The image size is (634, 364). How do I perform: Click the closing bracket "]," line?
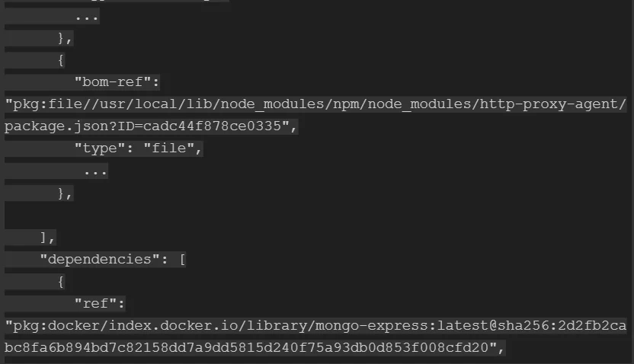click(47, 238)
